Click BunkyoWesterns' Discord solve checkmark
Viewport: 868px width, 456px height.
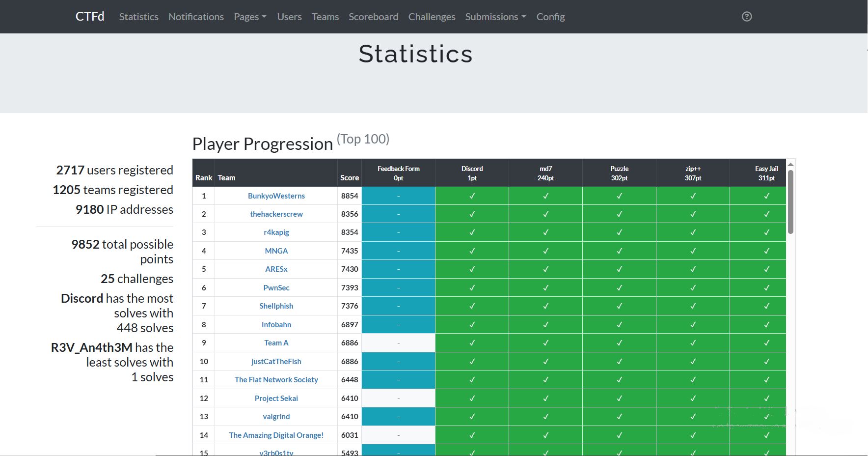(x=472, y=195)
